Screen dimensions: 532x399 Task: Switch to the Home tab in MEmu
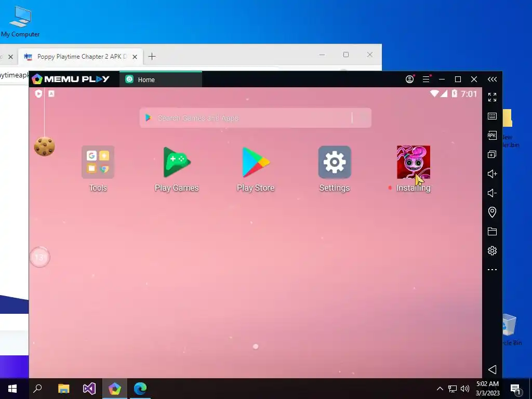[161, 79]
